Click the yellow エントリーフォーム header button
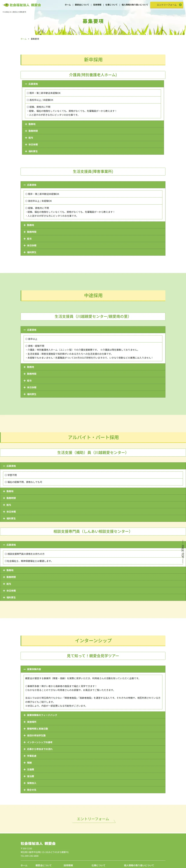This screenshot has height=868, width=186. (x=167, y=5)
